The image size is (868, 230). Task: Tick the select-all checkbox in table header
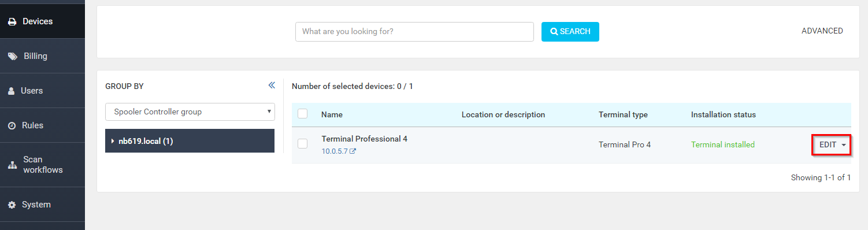coord(302,114)
